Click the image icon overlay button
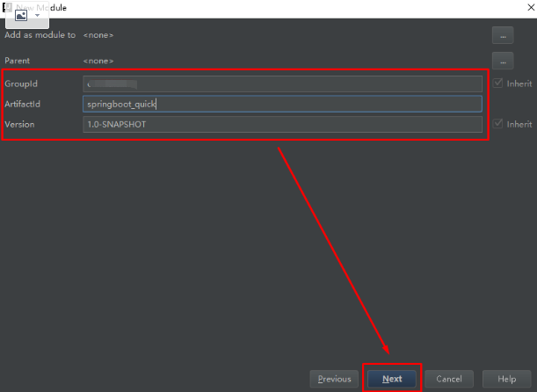Viewport: 537px width, 392px height. pyautogui.click(x=21, y=16)
